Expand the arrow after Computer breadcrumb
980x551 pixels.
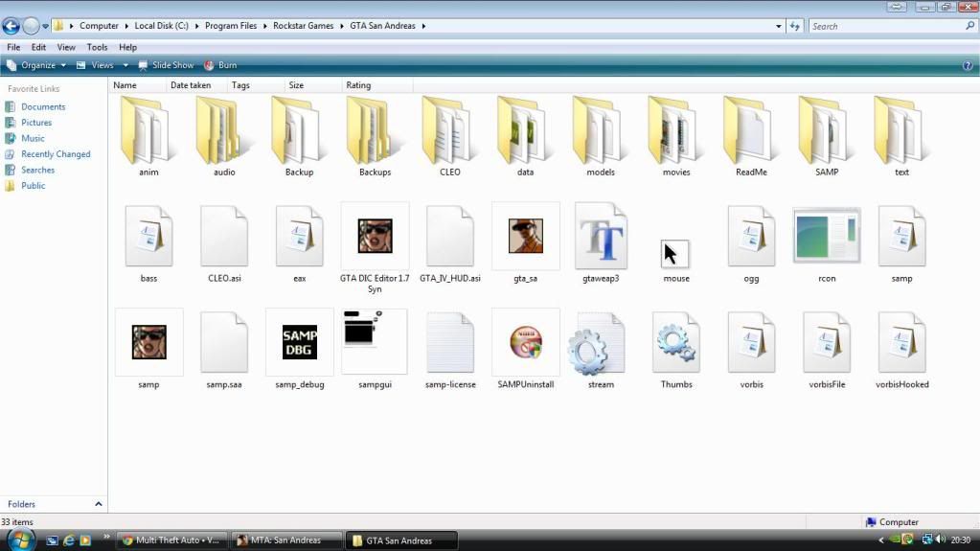click(x=126, y=26)
